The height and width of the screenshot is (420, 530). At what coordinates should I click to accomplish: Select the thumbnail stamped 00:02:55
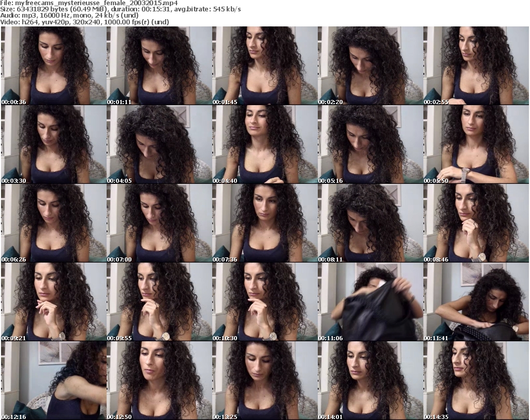click(x=476, y=66)
